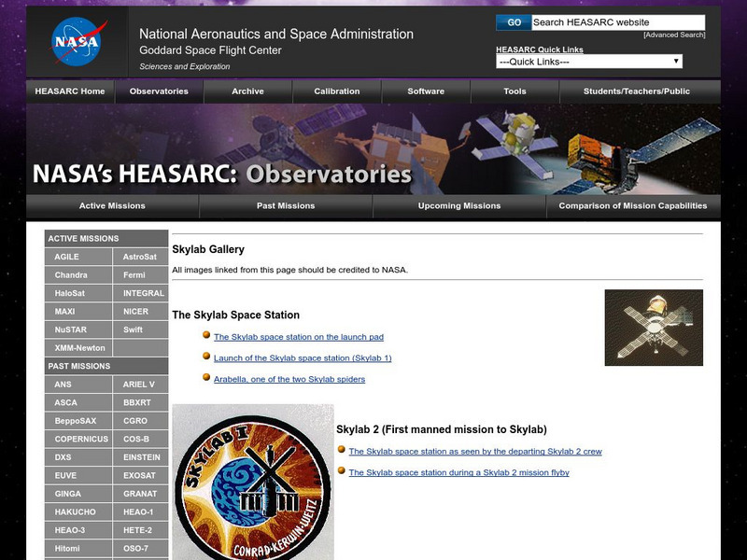
Task: Open the Software menu
Action: click(x=426, y=91)
